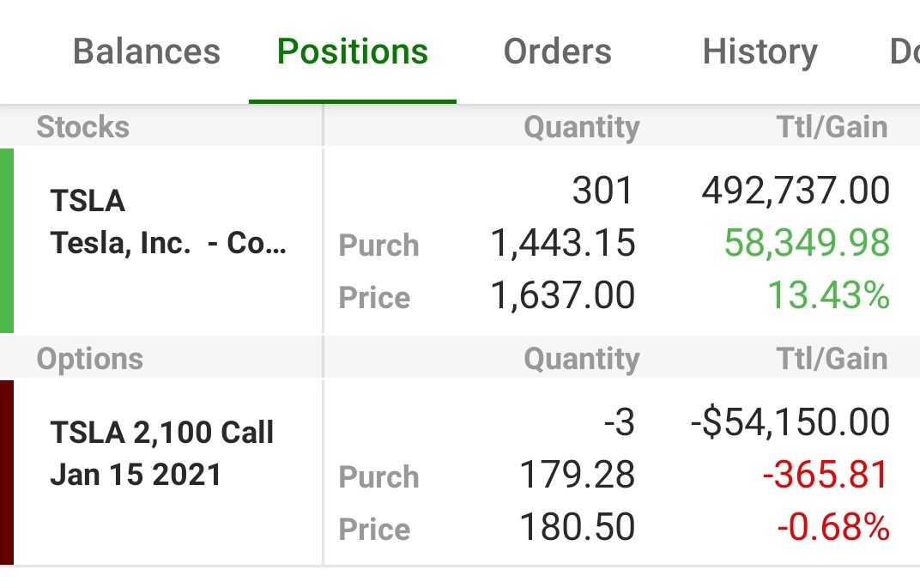The image size is (920, 588).
Task: Tap the -0.68% loss percentage
Action: click(x=832, y=528)
